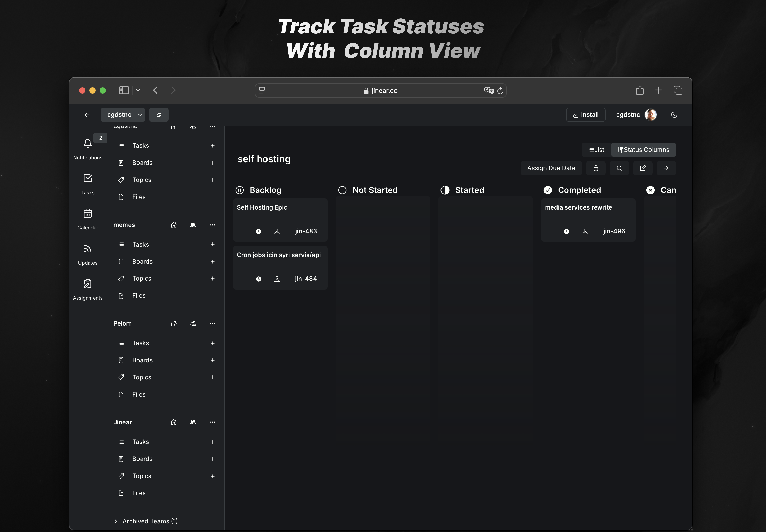Open the cgdstnc workspace dropdown

point(123,115)
